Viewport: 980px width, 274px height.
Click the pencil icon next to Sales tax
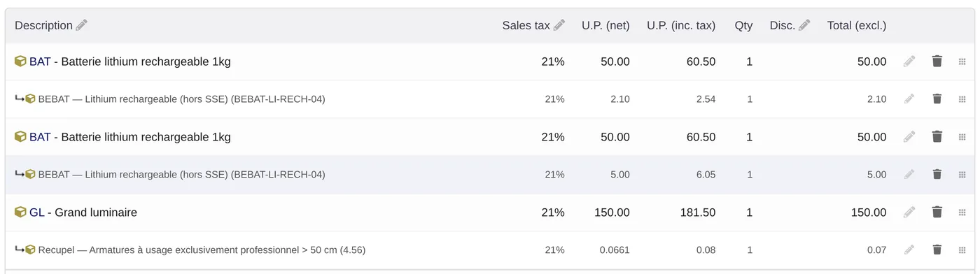point(559,25)
